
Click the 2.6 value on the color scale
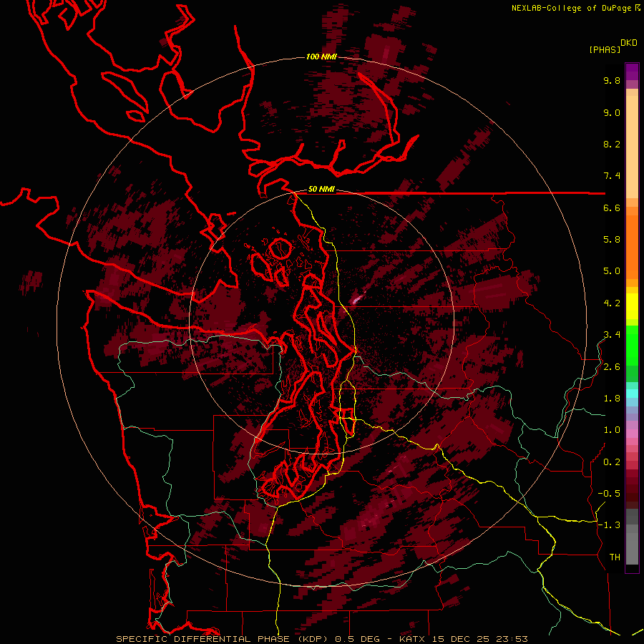point(612,367)
